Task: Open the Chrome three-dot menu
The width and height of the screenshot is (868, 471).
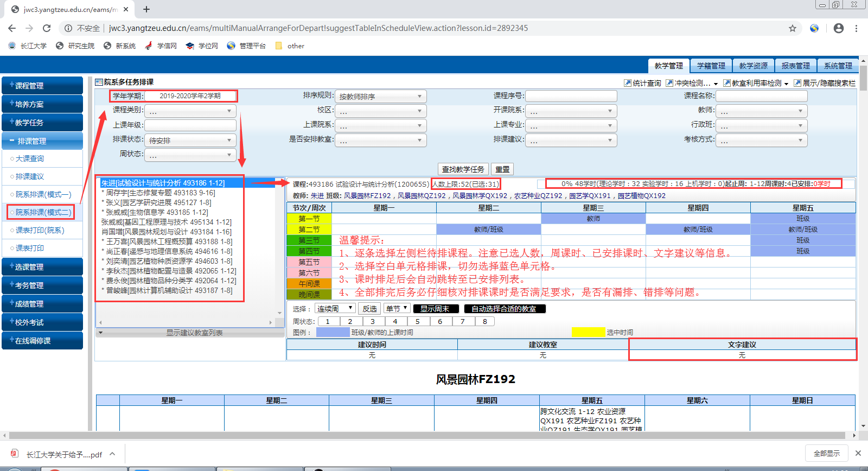Action: coord(857,28)
